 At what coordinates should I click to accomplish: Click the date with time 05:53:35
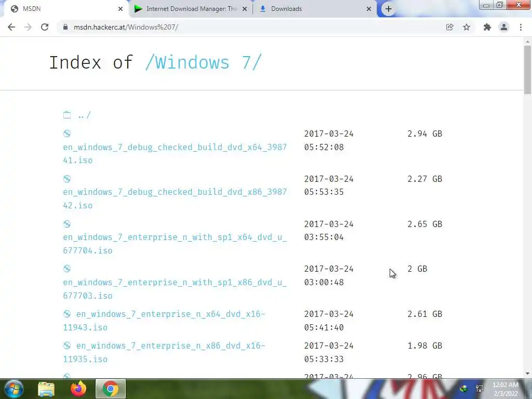pos(329,185)
